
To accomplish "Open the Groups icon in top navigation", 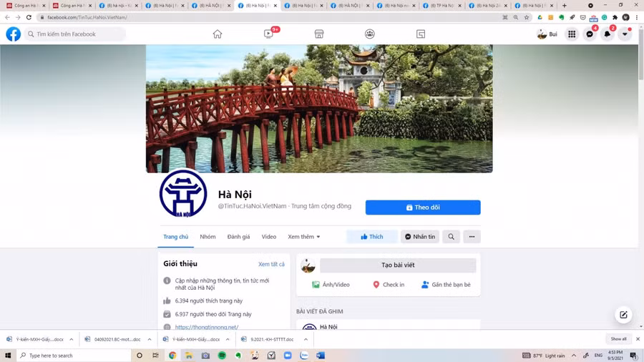I will [x=370, y=34].
